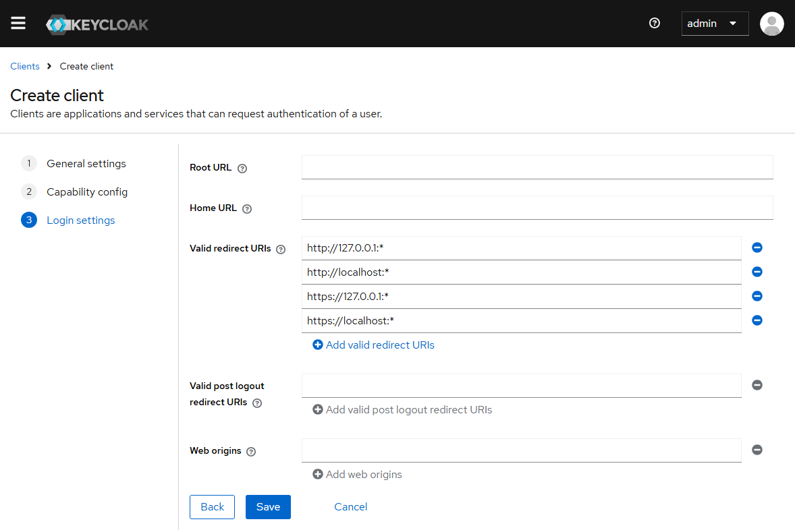Remove the http://127.0.0.1:* redirect URI
The image size is (795, 532).
click(757, 248)
